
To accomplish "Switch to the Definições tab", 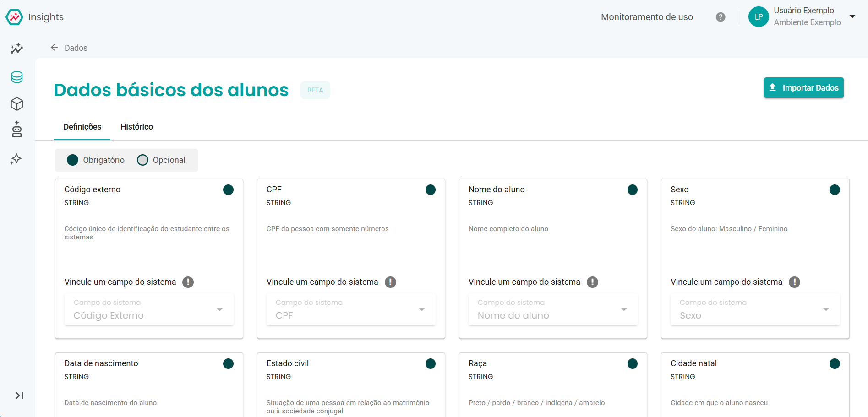I will point(82,127).
